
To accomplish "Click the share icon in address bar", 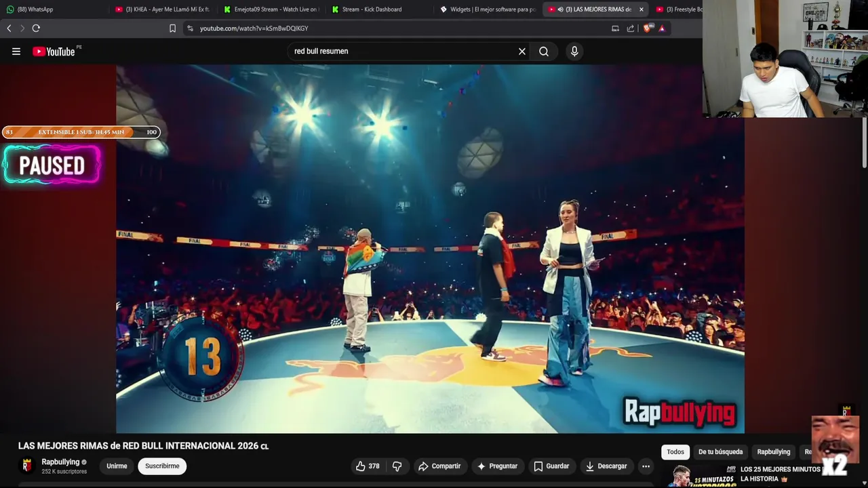I will click(631, 28).
